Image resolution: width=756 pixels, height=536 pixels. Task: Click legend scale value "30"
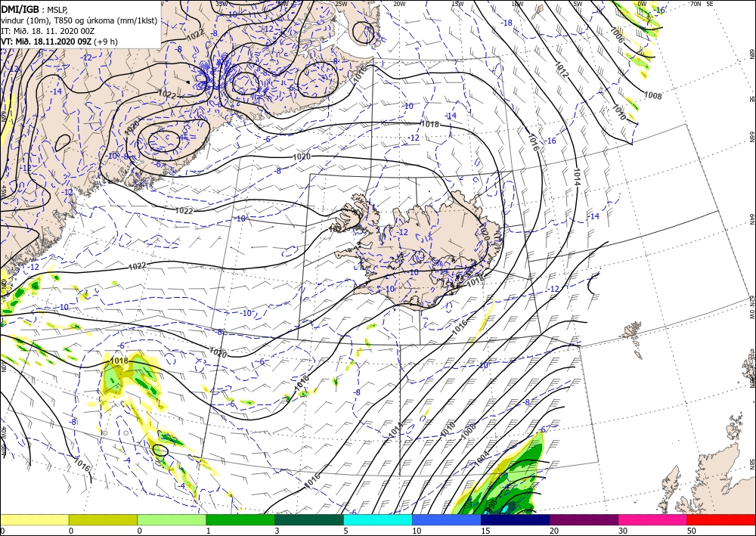623,531
